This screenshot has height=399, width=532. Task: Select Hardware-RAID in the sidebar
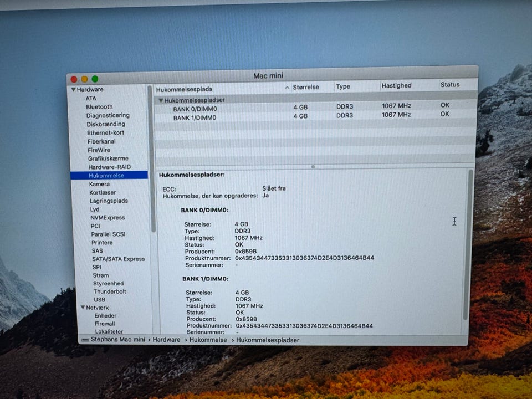(110, 167)
